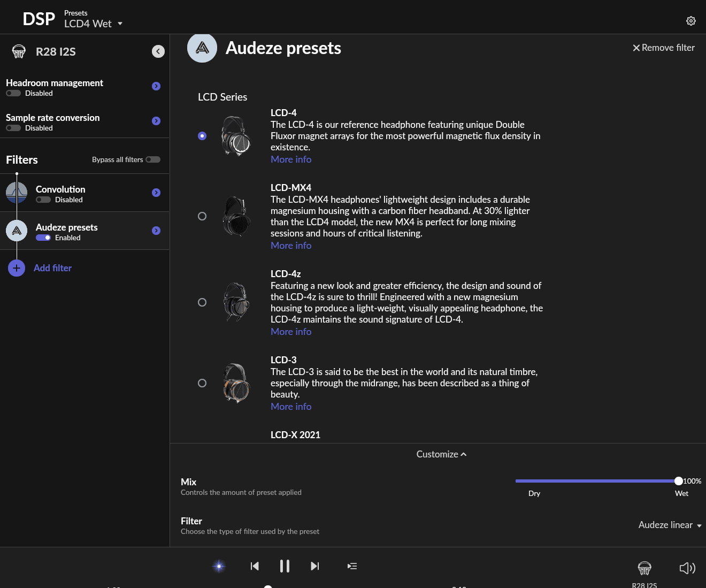Click the large Audeze logo in header
The image size is (706, 588).
(202, 48)
